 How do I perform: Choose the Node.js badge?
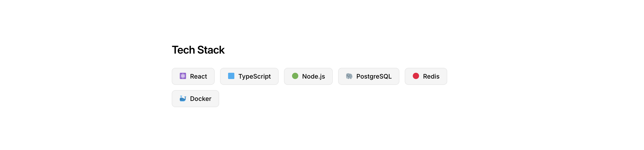coord(308,76)
